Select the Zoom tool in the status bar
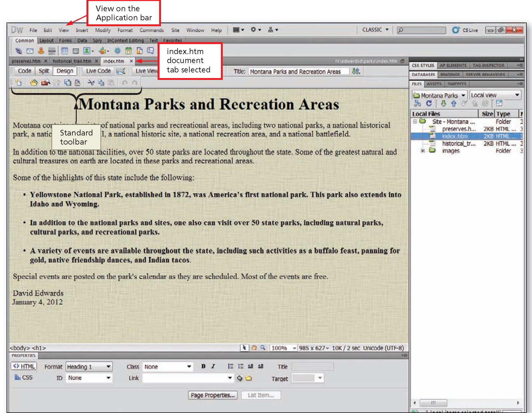Image resolution: width=532 pixels, height=413 pixels. click(x=263, y=347)
